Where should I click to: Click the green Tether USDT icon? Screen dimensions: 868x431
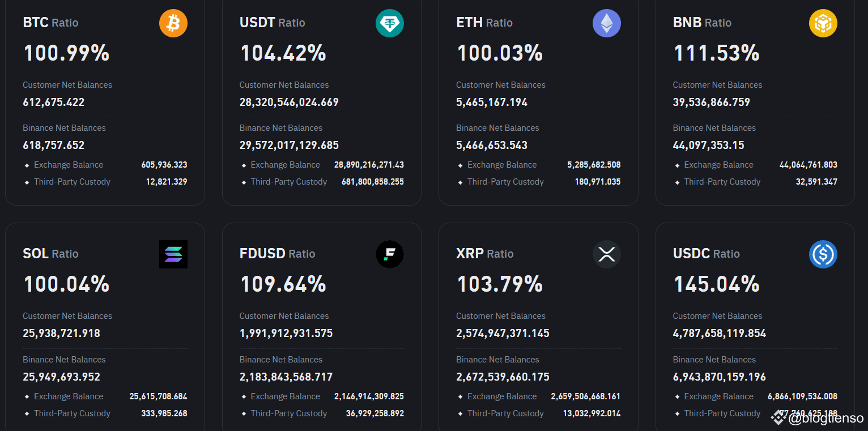pyautogui.click(x=390, y=23)
